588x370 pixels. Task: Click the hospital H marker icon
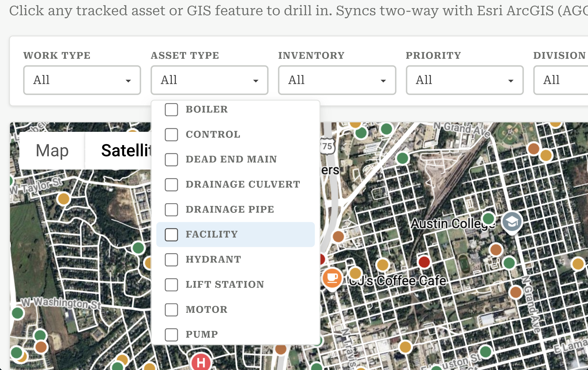pos(201,362)
